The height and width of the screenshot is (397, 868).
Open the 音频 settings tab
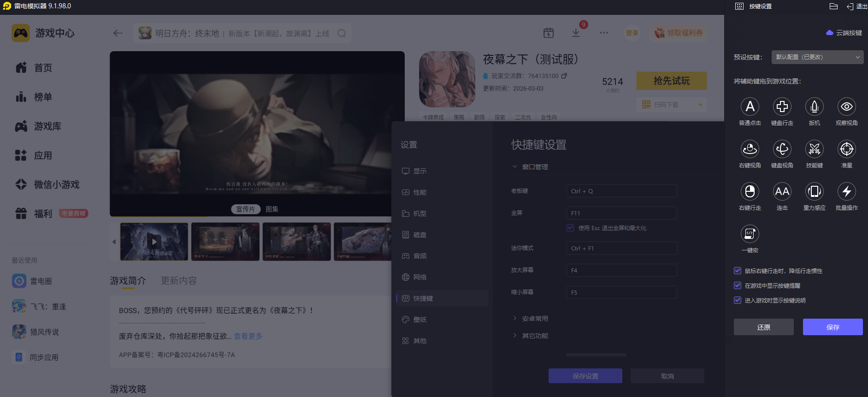(442, 256)
